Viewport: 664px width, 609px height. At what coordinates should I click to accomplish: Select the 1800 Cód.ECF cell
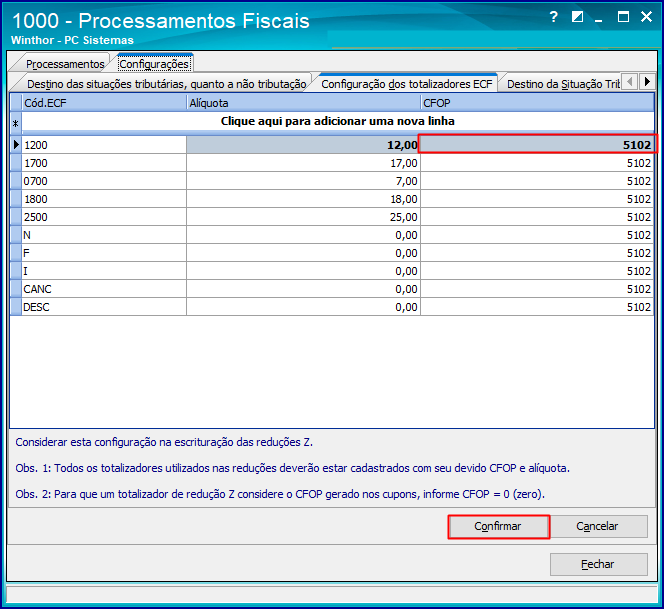104,199
